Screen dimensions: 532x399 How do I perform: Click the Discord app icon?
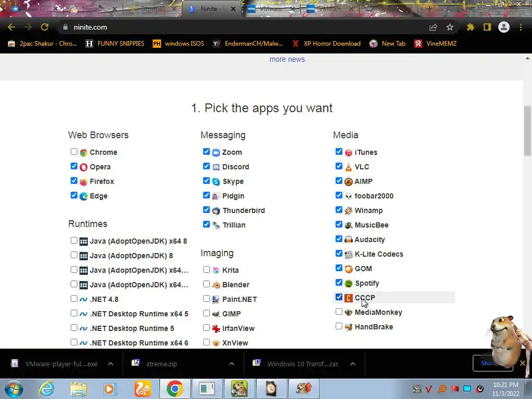(x=216, y=167)
